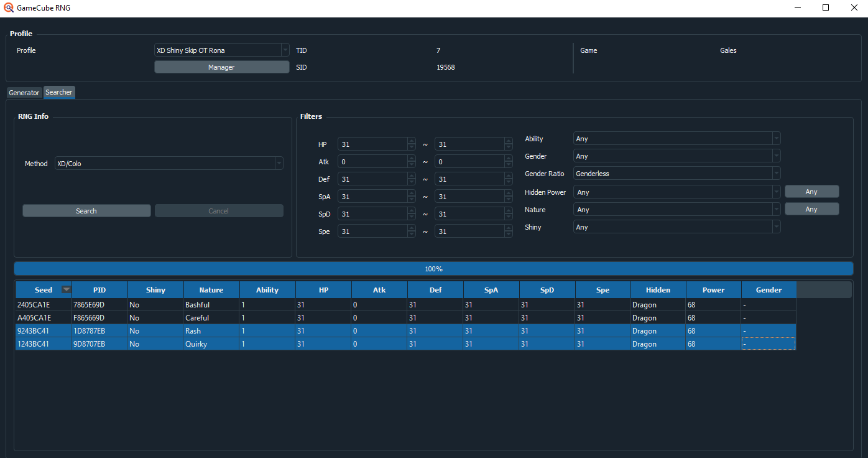
Task: Switch to the Generator tab
Action: point(24,92)
